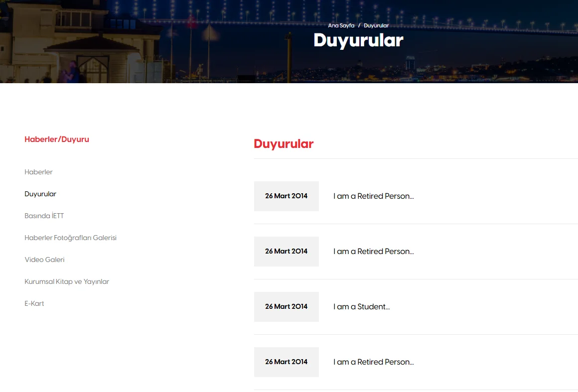The height and width of the screenshot is (392, 578).
Task: Open the 'I am a Student' announcement
Action: [361, 306]
